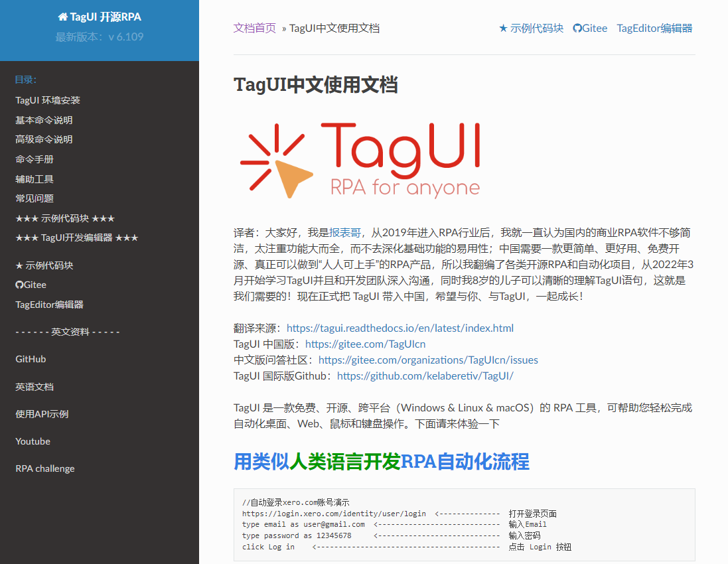Click the 点击 Login 按钮 annotation
Screen dimensions: 728x564
[540, 547]
